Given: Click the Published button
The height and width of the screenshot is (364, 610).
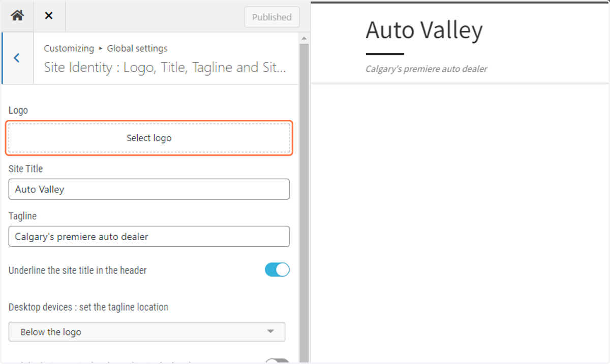Looking at the screenshot, I should 272,17.
